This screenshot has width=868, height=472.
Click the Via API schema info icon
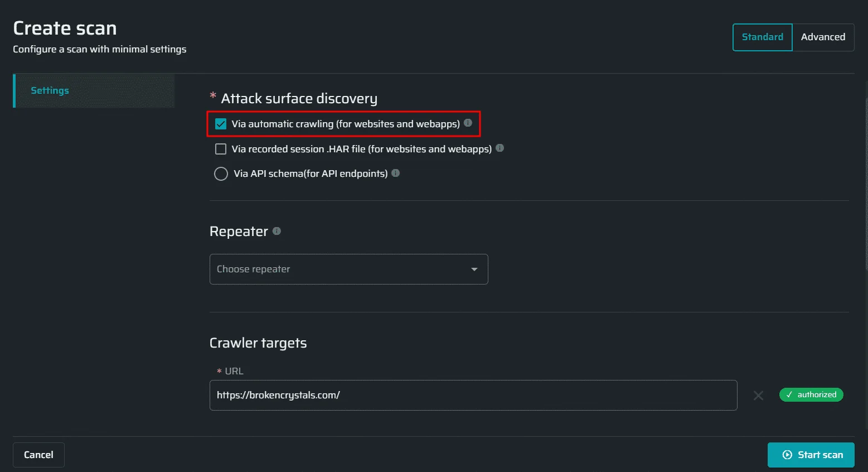395,173
